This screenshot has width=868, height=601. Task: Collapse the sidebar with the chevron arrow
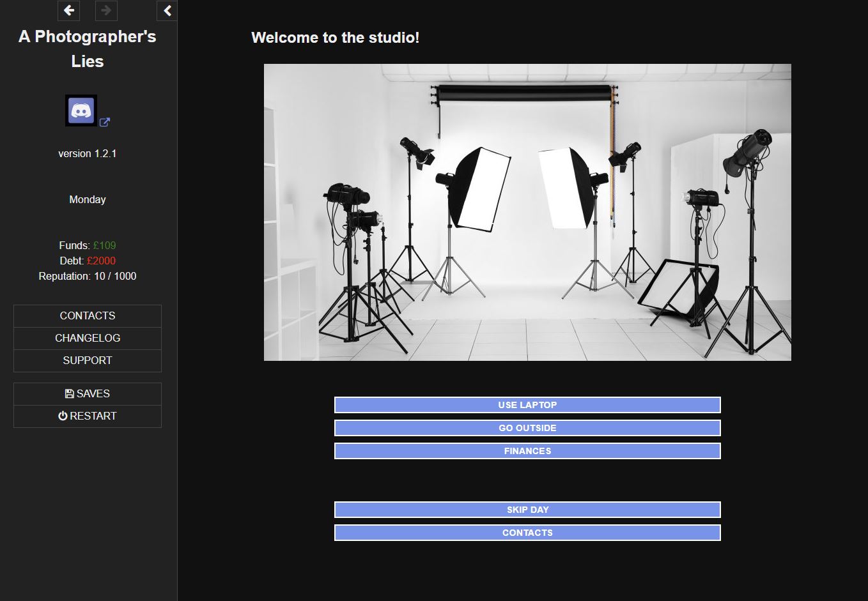167,10
